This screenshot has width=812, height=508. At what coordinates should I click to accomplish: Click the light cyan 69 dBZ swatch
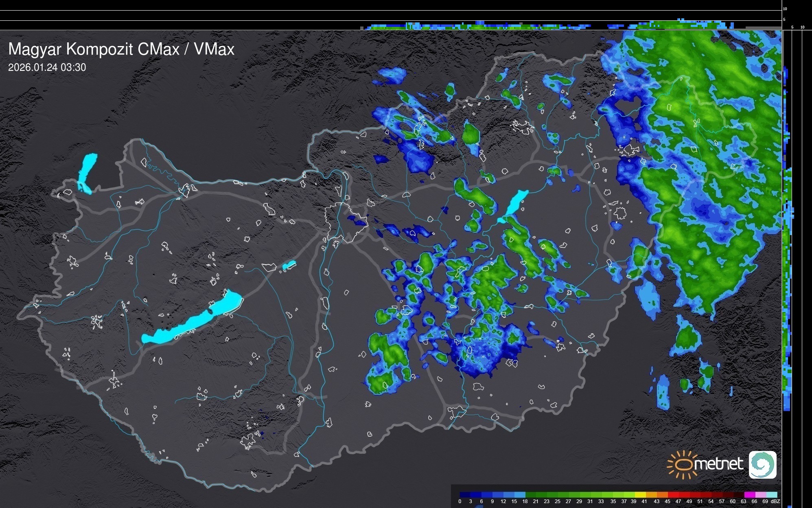(771, 495)
